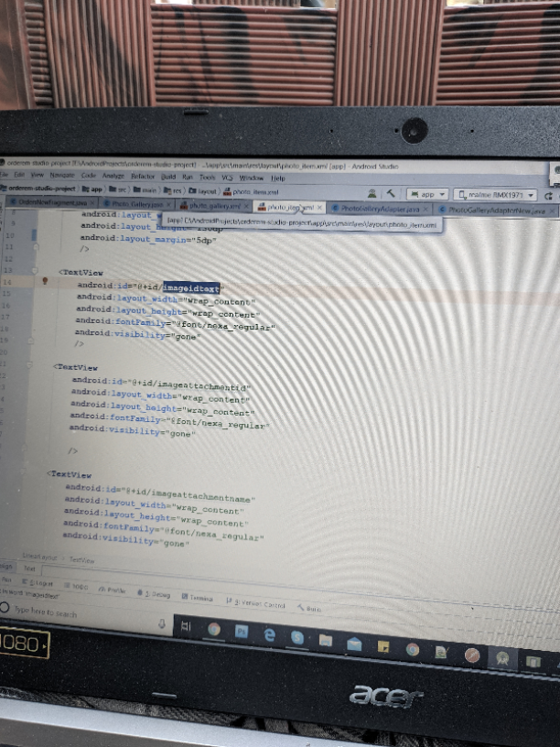Open the Window menu

pyautogui.click(x=251, y=177)
